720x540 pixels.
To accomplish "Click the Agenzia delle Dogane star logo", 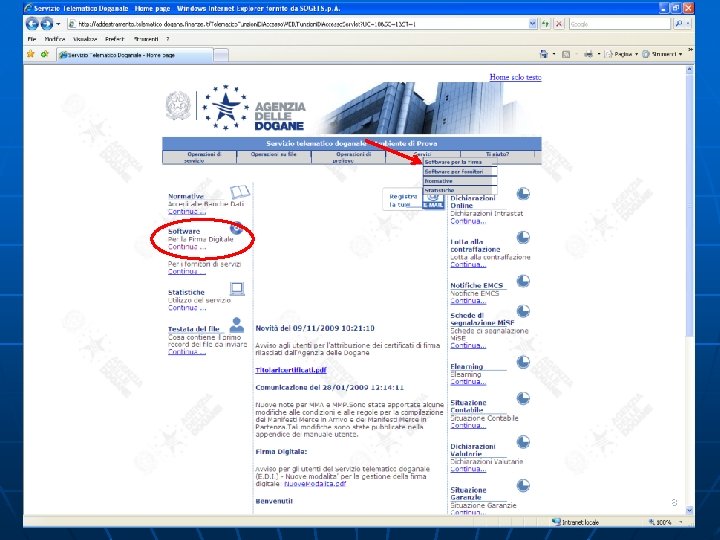I will click(225, 107).
